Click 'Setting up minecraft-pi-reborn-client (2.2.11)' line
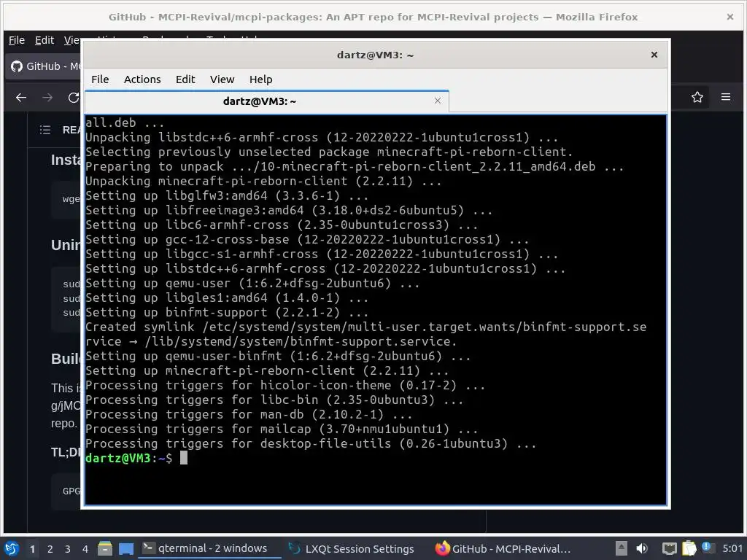 coord(267,370)
